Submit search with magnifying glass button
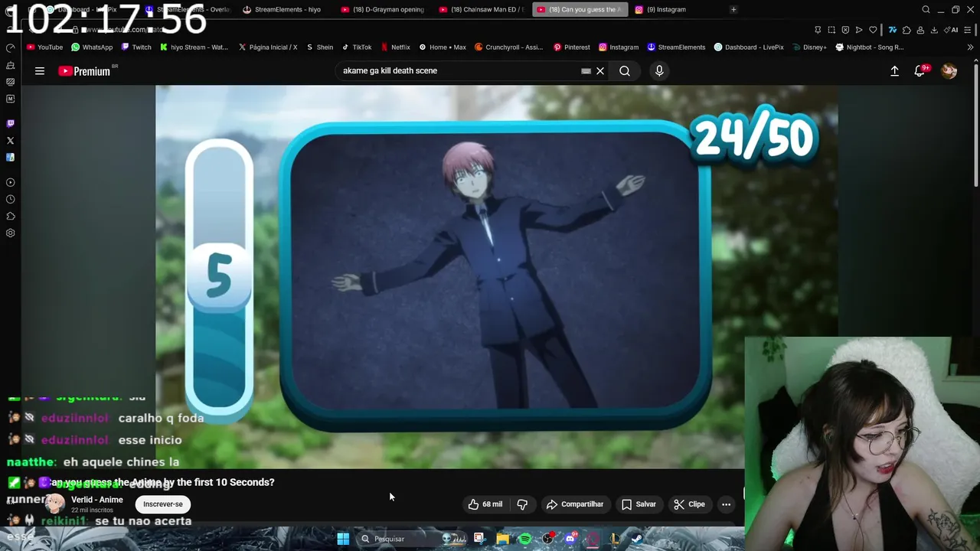980x551 pixels. click(625, 70)
